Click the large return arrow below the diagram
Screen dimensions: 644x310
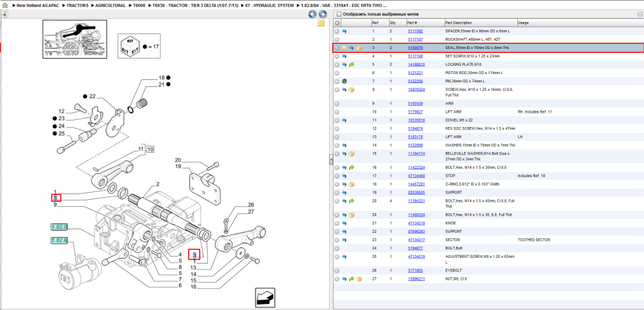(x=265, y=296)
